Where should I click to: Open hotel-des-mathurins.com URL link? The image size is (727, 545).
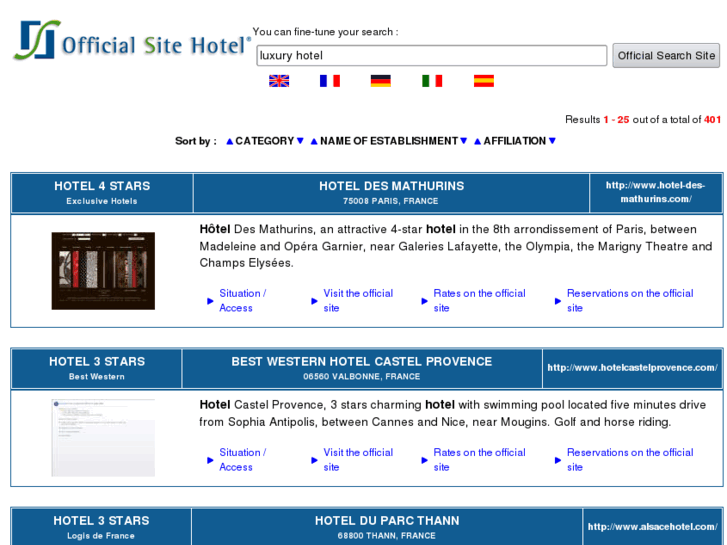tap(656, 192)
